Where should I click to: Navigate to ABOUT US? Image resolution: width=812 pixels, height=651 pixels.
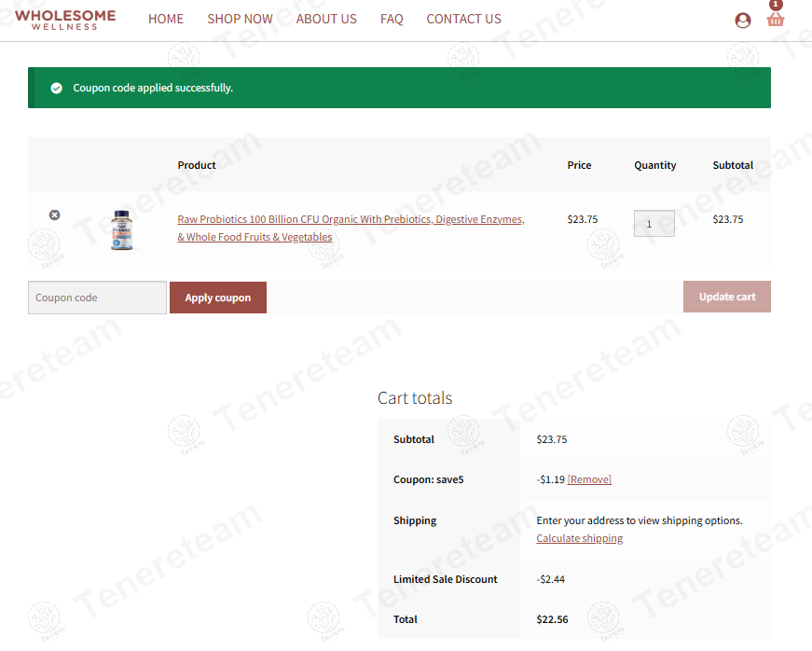click(326, 19)
